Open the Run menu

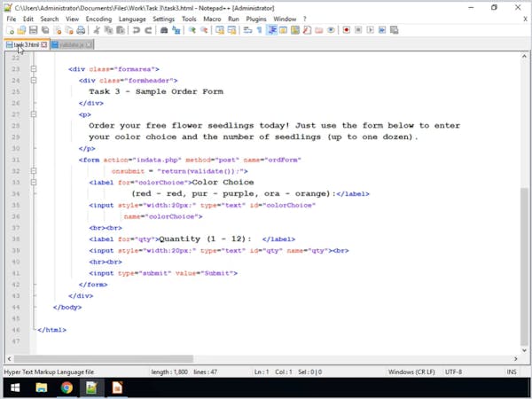pos(233,19)
